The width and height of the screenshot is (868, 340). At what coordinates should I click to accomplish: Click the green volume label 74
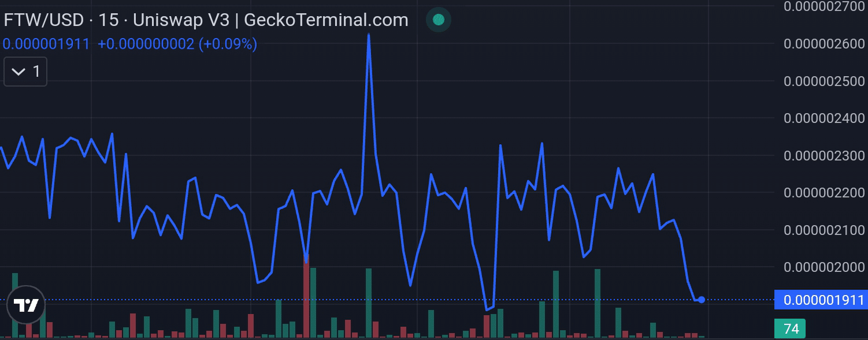[791, 328]
